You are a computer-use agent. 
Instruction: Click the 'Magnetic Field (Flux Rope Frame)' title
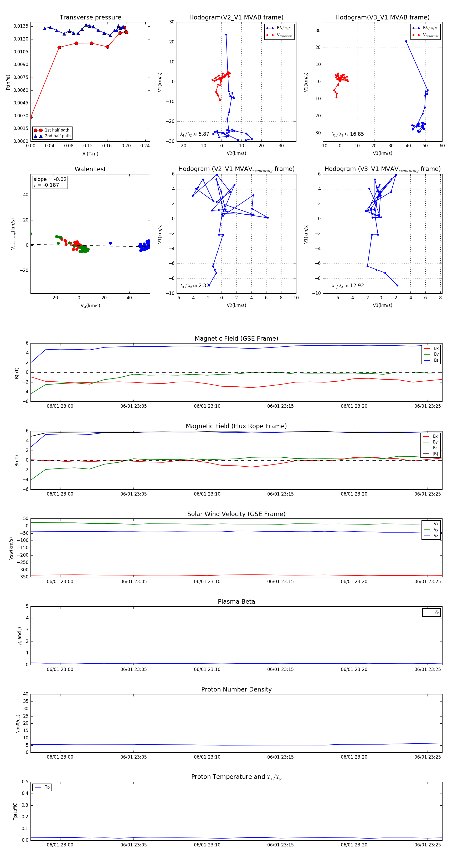tap(236, 426)
